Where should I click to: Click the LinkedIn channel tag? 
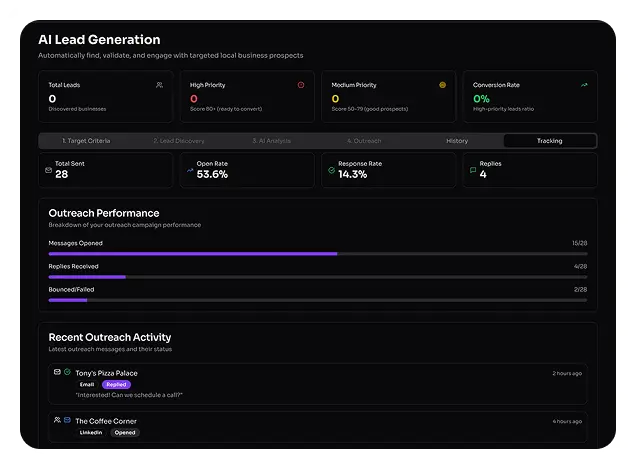coord(93,433)
